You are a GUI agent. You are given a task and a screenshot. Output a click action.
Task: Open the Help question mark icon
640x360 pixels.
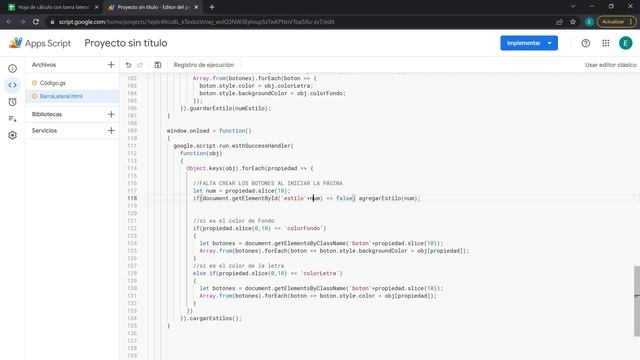tap(586, 43)
